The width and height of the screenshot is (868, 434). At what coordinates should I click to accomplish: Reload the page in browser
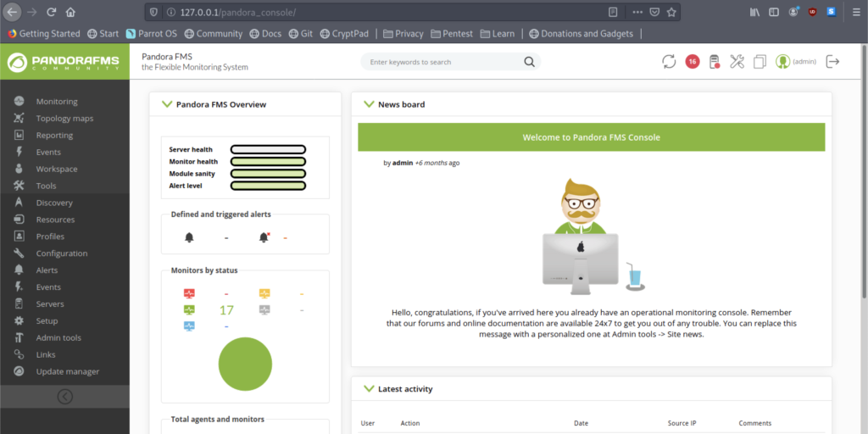coord(52,12)
